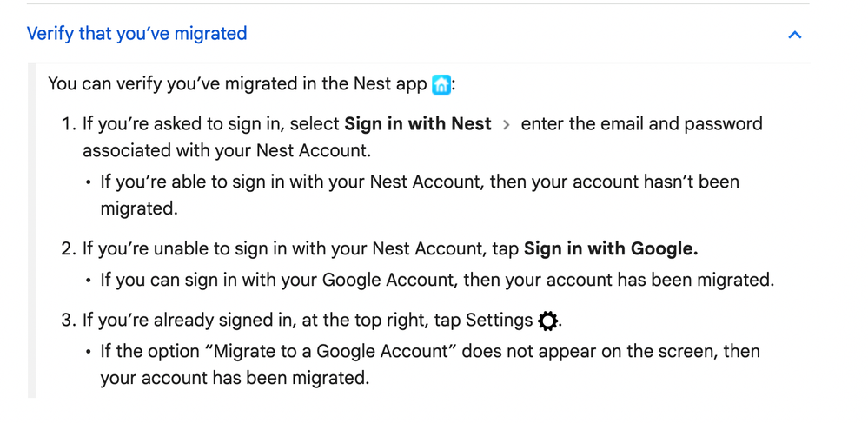Click the final line "your account has been migrated."
The image size is (868, 423).
pos(234,379)
